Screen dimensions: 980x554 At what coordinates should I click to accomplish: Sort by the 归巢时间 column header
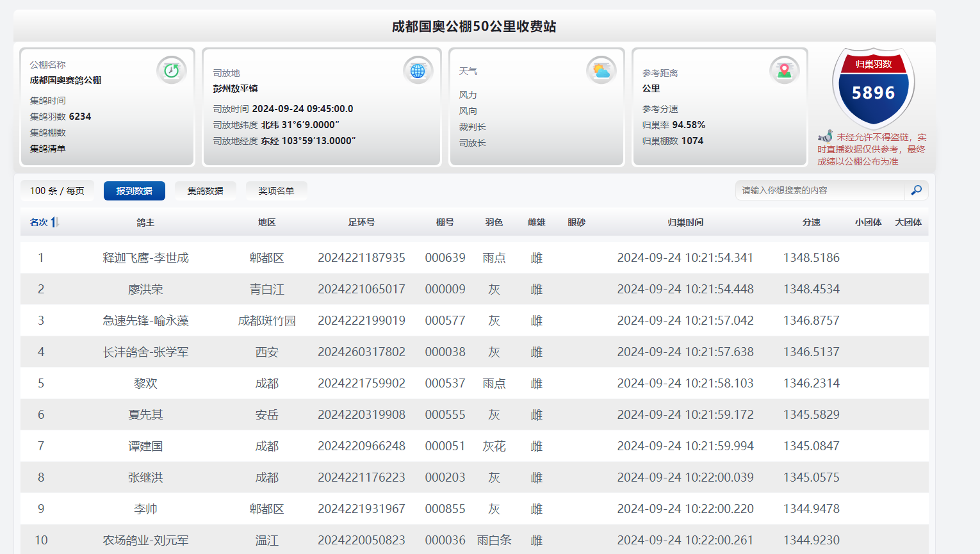685,222
